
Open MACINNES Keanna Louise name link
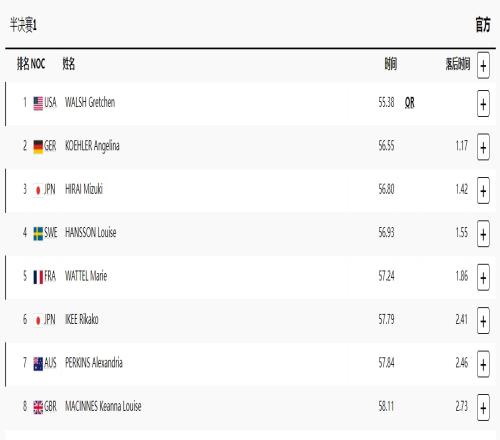[x=103, y=406]
